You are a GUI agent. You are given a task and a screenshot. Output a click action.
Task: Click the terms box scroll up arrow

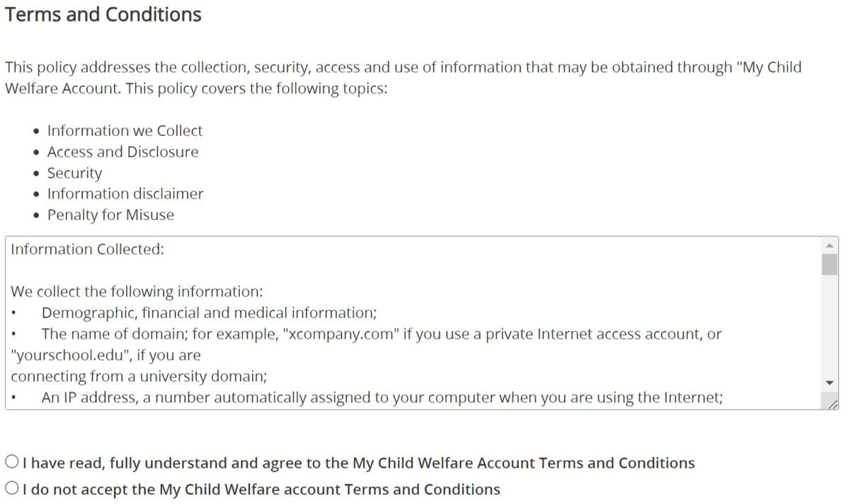830,245
